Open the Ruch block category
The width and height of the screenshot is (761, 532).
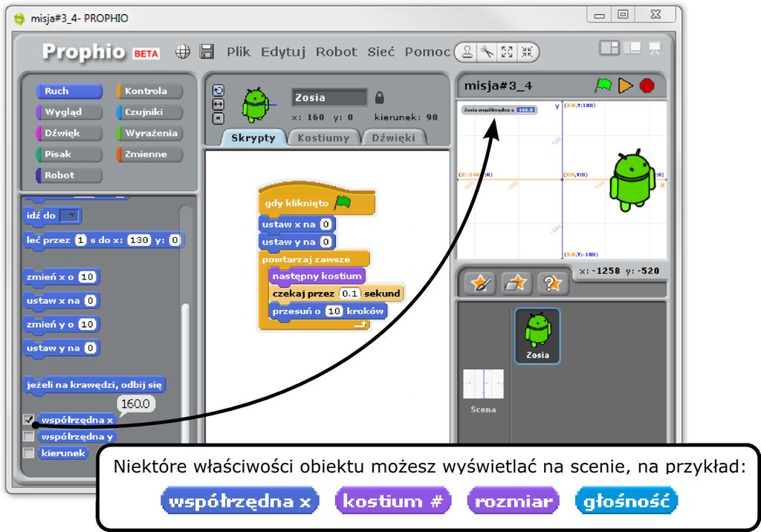[x=69, y=91]
